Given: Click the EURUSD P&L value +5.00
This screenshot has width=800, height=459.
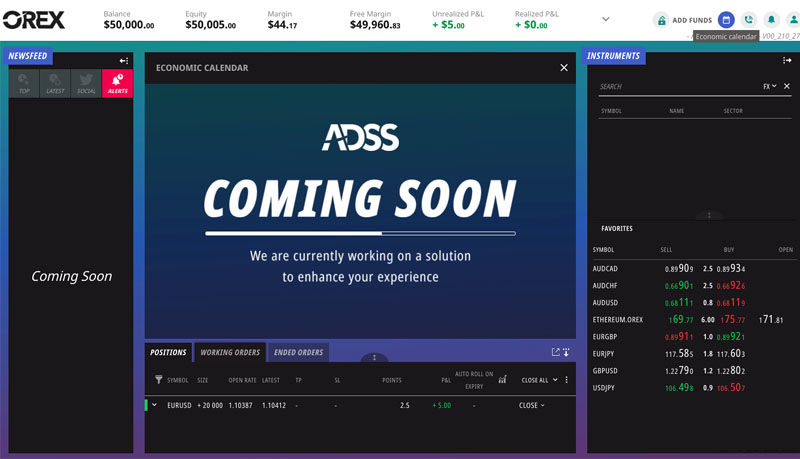Looking at the screenshot, I should tap(441, 405).
